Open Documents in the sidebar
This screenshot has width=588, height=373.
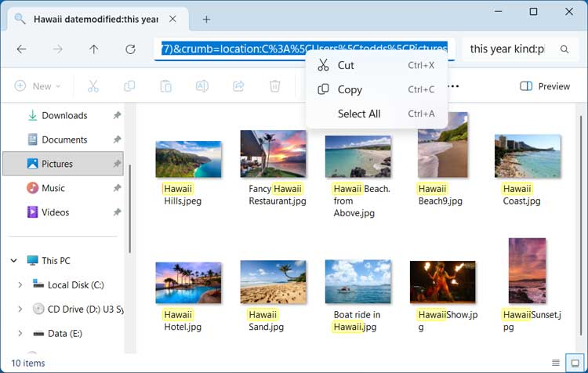(x=64, y=139)
